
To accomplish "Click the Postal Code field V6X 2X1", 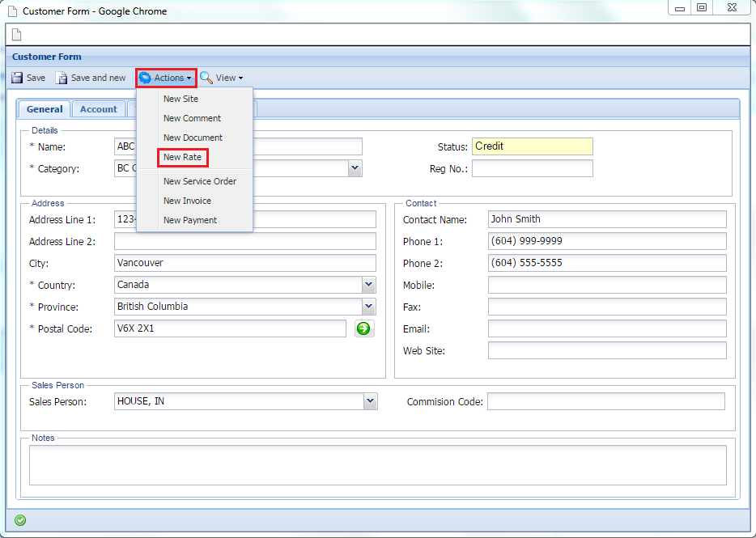I will (230, 328).
